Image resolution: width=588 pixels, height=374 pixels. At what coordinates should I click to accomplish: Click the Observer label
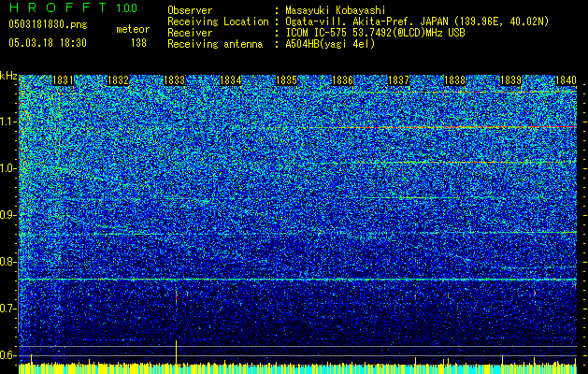pyautogui.click(x=190, y=11)
